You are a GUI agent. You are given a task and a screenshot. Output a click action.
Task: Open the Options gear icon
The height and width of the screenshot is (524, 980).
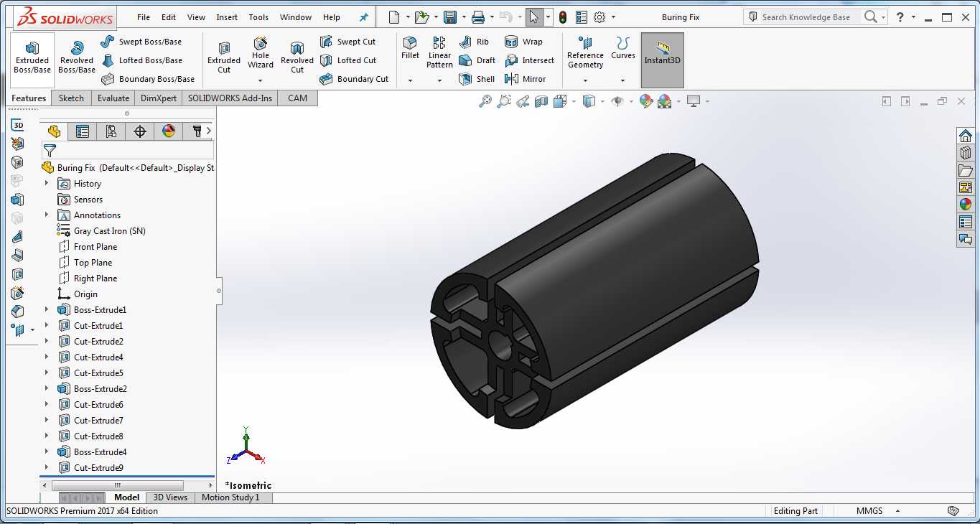coord(599,17)
